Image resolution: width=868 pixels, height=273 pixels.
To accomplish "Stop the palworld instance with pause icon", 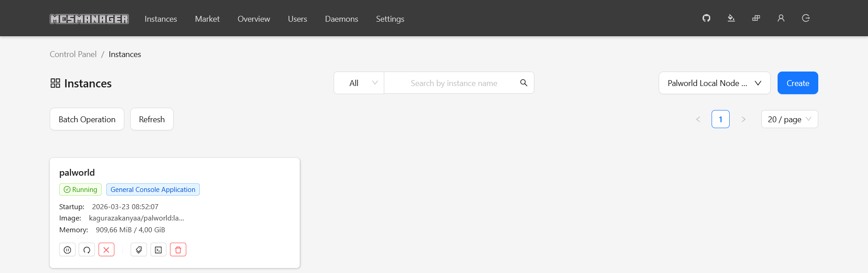I will coord(67,250).
